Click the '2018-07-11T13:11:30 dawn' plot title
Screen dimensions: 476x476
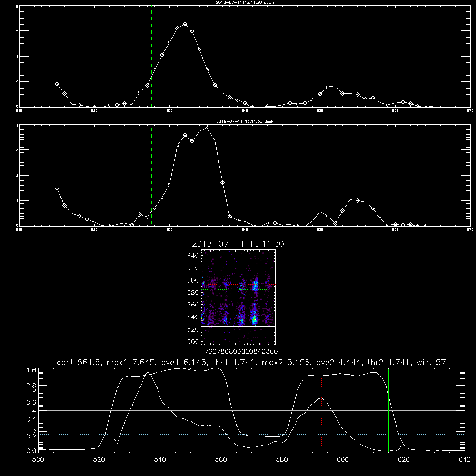(245, 2)
